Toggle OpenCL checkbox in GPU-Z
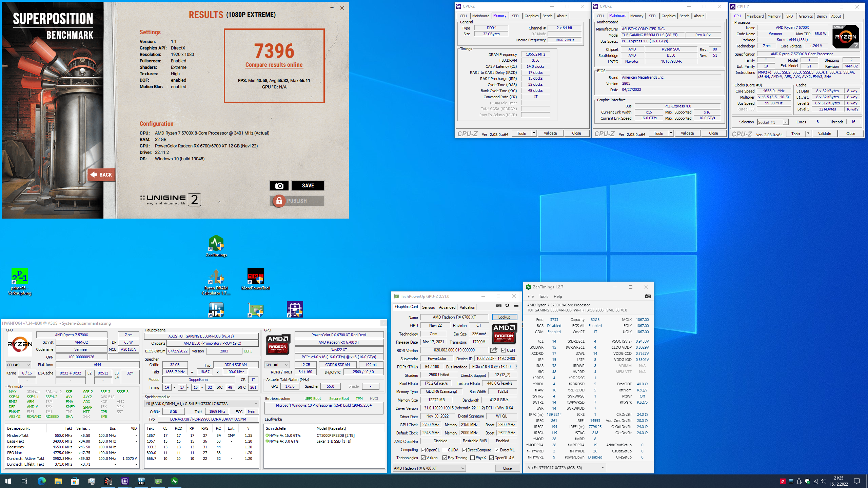Viewport: 868px width, 488px height. [423, 450]
